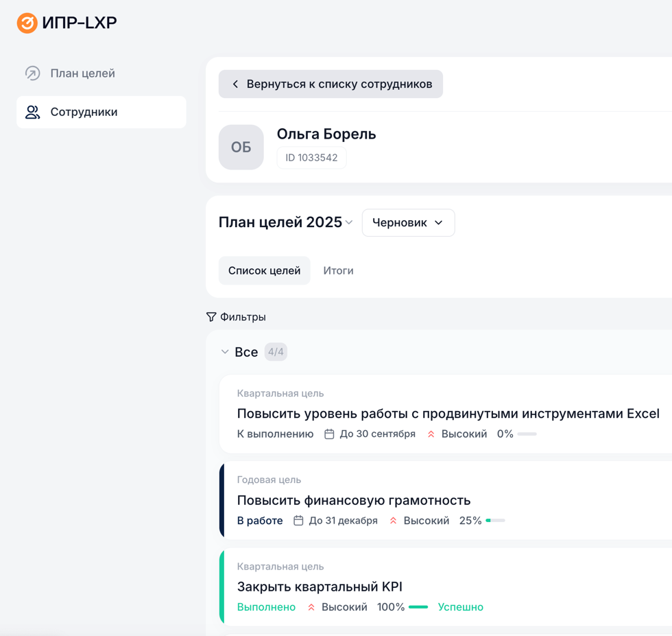Click priority arrows icon in финансовую грамотность goal
The width and height of the screenshot is (672, 636).
394,521
